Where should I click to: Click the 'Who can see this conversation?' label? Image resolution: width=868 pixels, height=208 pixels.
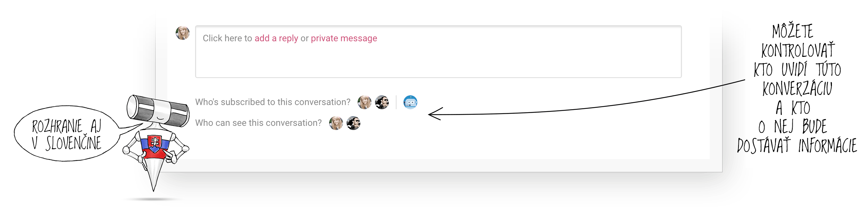coord(258,123)
